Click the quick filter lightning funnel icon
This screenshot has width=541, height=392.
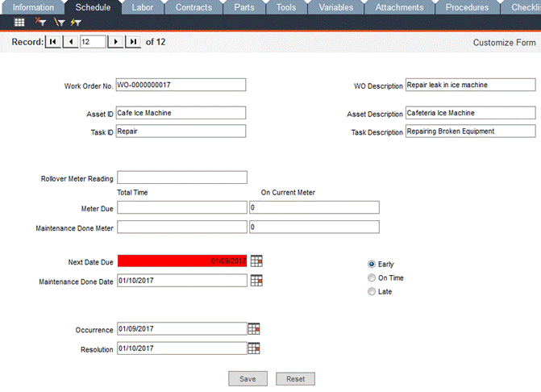click(x=76, y=23)
